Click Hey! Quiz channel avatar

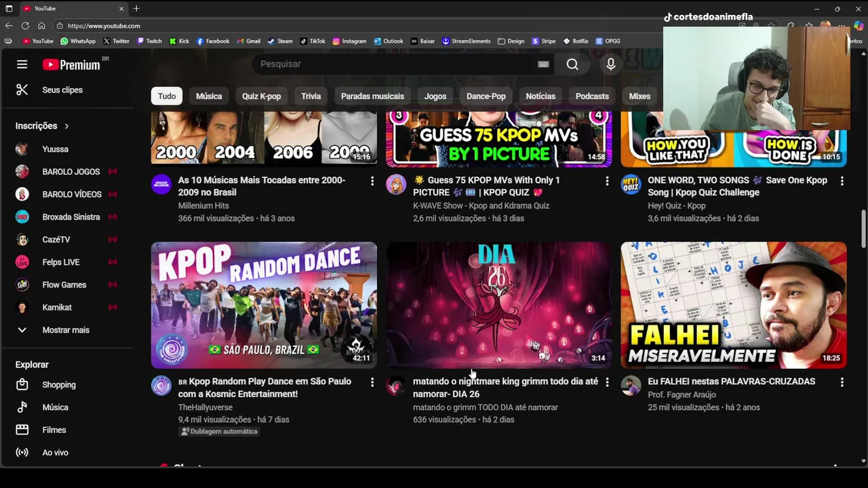(631, 184)
